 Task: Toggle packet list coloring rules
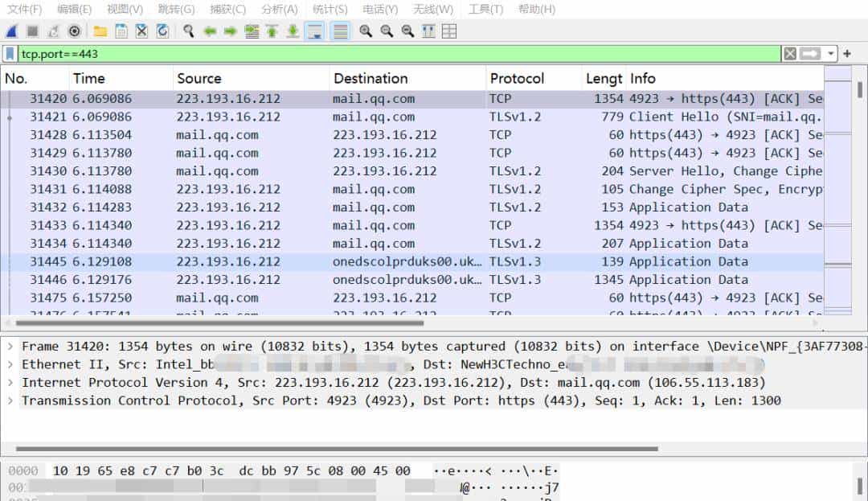[x=341, y=31]
